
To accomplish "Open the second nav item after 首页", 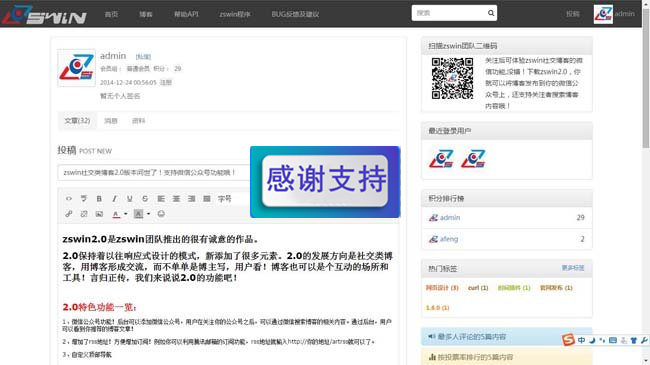I will point(146,14).
